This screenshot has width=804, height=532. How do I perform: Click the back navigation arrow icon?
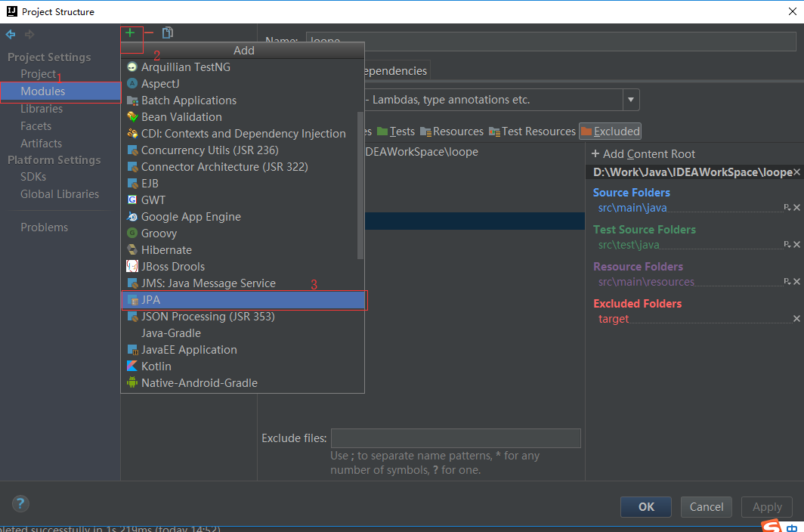point(11,34)
